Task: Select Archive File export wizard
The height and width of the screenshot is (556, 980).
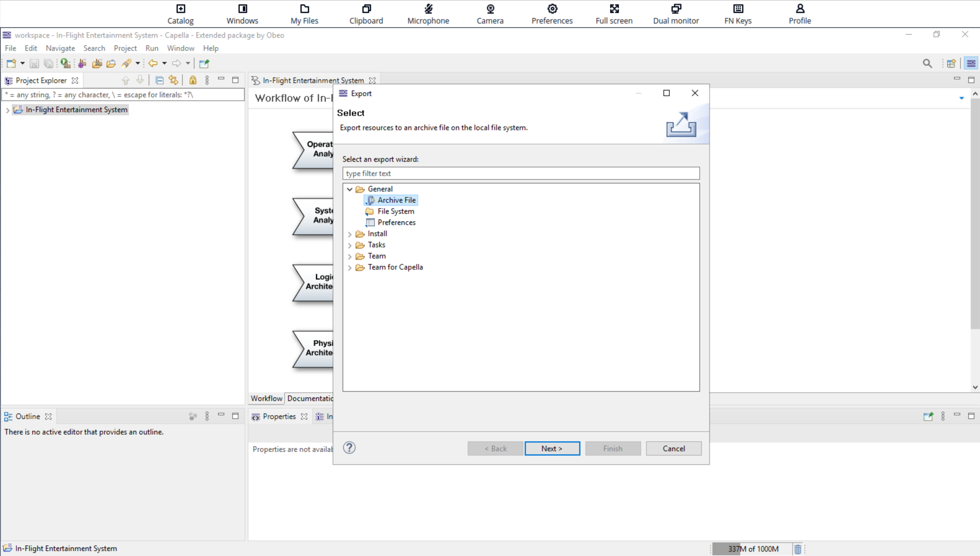Action: [396, 200]
